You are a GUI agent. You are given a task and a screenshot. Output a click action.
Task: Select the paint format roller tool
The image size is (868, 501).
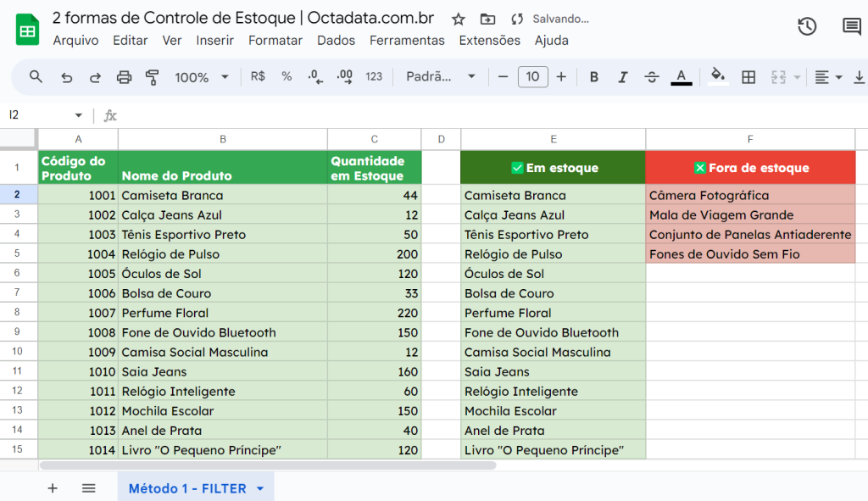153,77
